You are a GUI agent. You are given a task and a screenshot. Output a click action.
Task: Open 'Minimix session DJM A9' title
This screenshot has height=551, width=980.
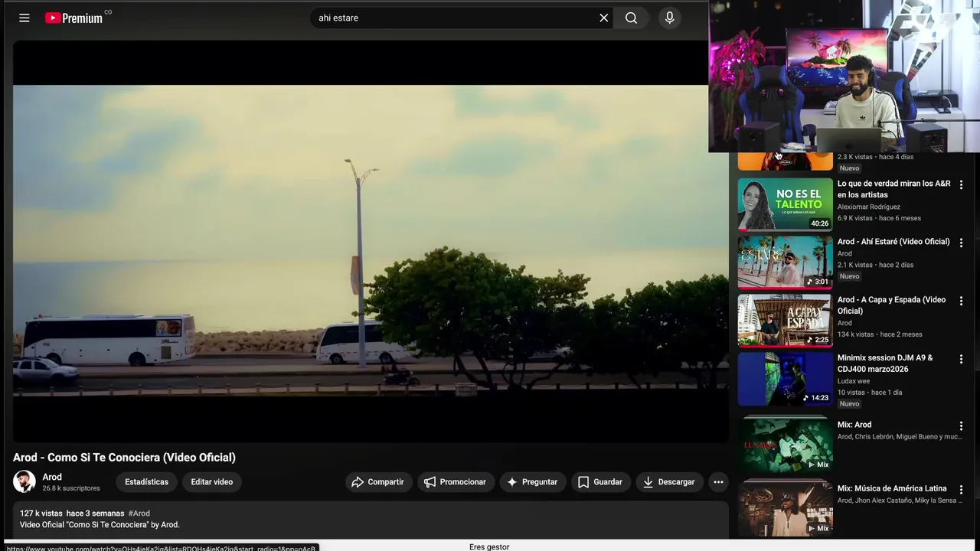coord(885,364)
